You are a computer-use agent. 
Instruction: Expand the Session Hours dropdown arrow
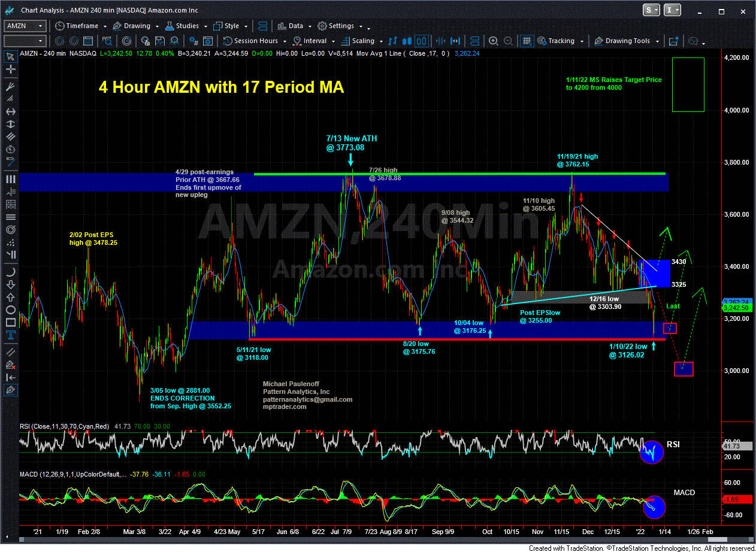285,41
